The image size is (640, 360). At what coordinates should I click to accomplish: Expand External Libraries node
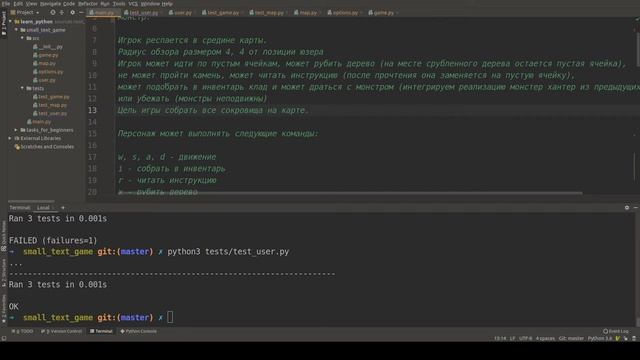click(x=11, y=138)
